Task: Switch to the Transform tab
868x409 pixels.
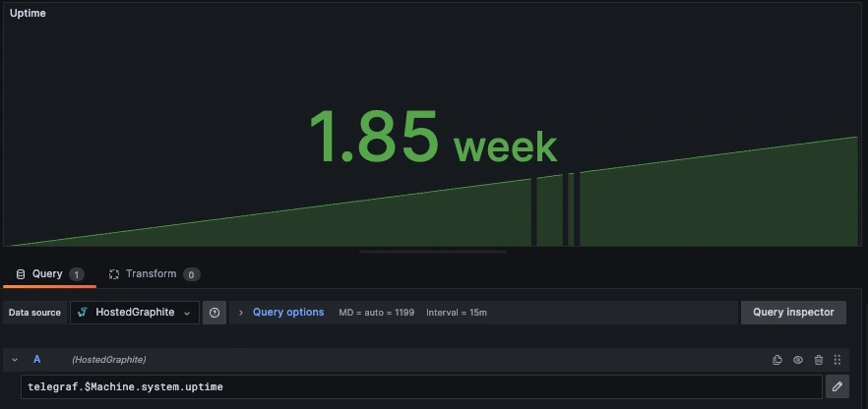Action: [x=154, y=274]
